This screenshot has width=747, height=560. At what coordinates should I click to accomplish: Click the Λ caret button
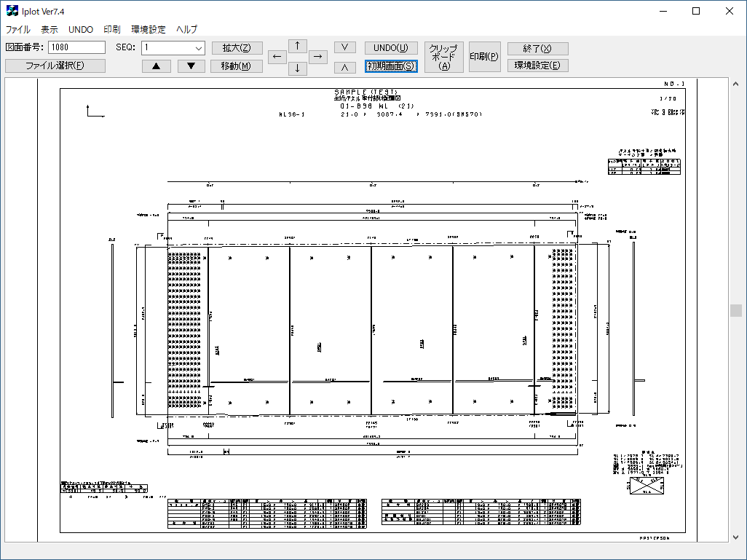tap(344, 68)
